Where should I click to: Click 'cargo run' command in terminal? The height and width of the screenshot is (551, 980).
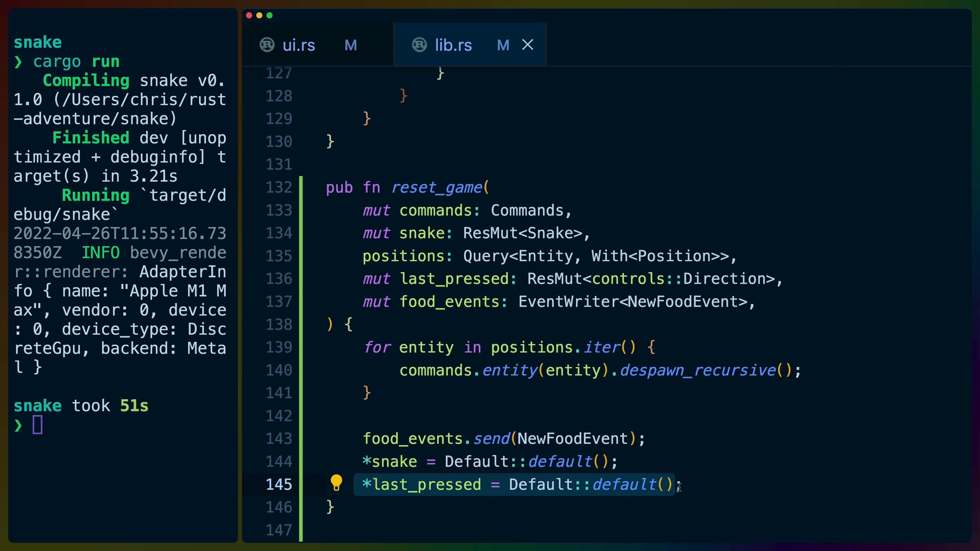(77, 62)
